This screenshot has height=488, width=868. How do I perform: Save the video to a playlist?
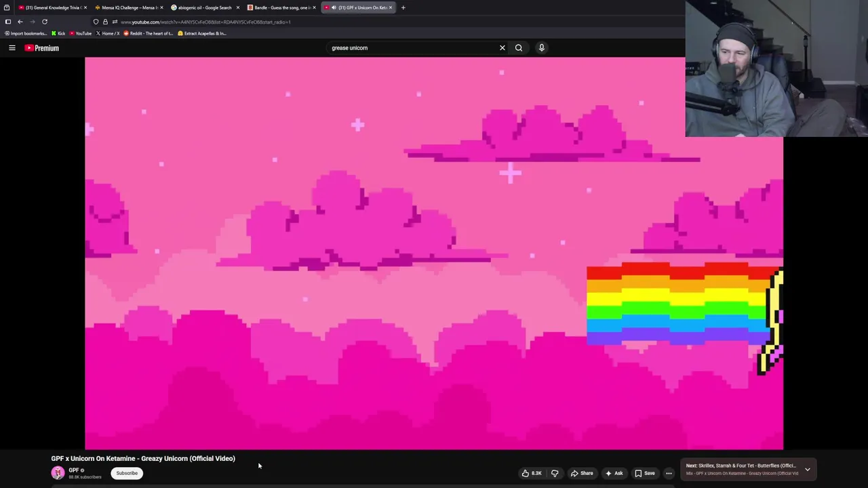click(x=645, y=473)
